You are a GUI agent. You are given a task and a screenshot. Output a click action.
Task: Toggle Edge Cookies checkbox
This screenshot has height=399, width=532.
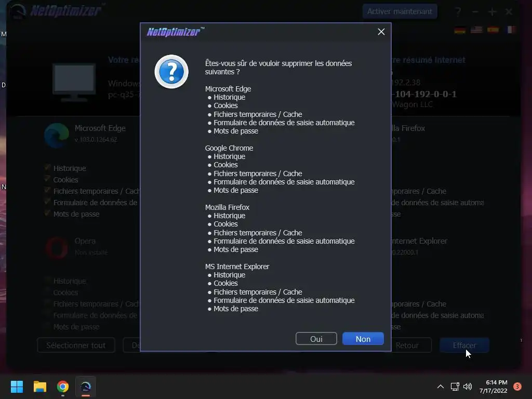click(x=47, y=179)
